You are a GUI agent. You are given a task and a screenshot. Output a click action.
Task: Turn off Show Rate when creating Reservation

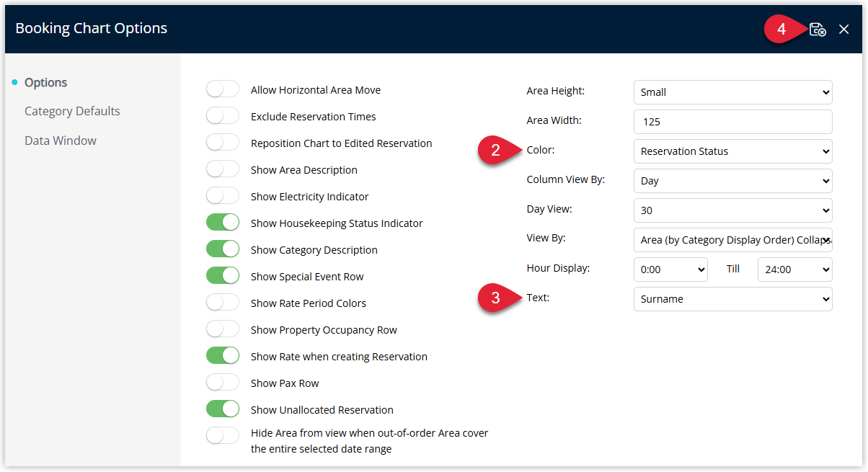coord(222,356)
